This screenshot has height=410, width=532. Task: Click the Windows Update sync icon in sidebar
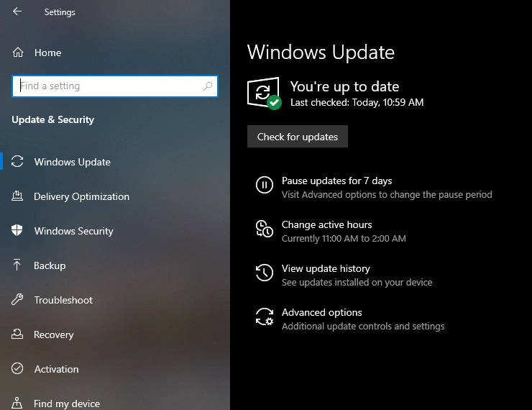tap(17, 162)
